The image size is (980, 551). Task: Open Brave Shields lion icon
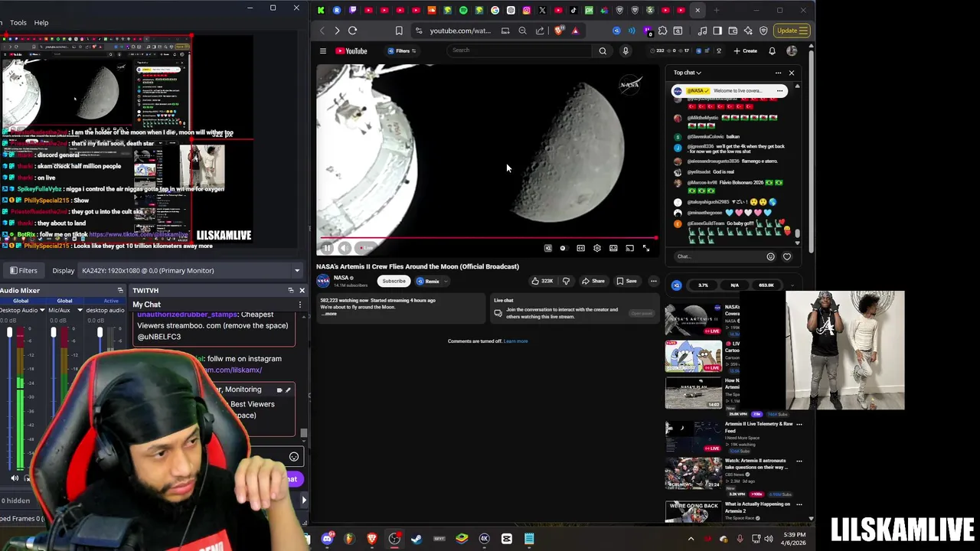pos(559,31)
